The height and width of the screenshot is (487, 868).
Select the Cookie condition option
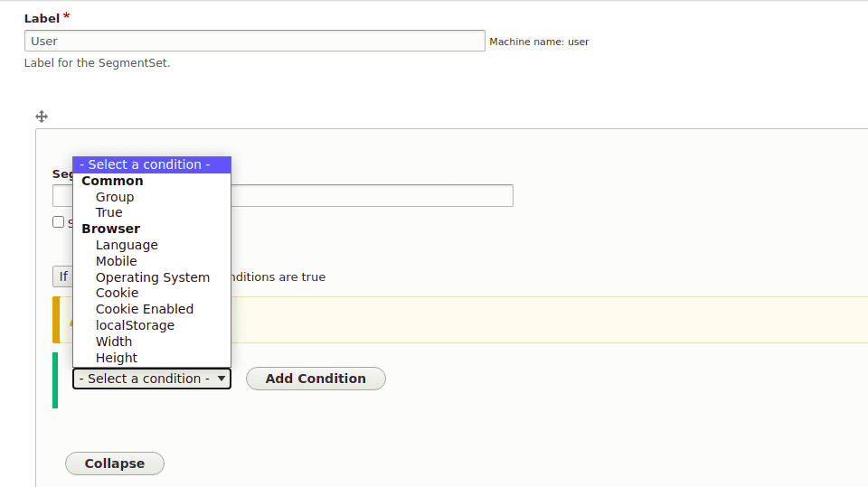tap(118, 293)
